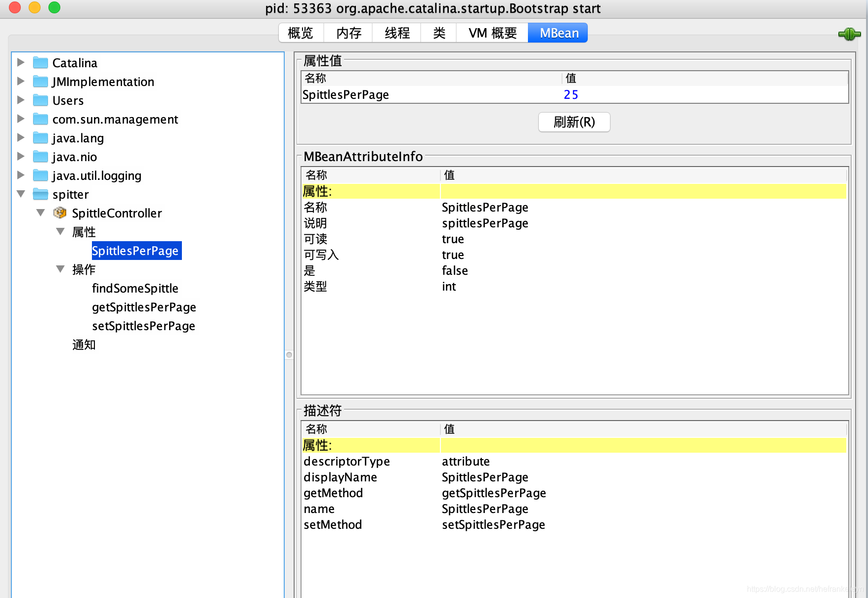This screenshot has width=868, height=598.
Task: Click the java.util.logging folder icon
Action: (41, 175)
